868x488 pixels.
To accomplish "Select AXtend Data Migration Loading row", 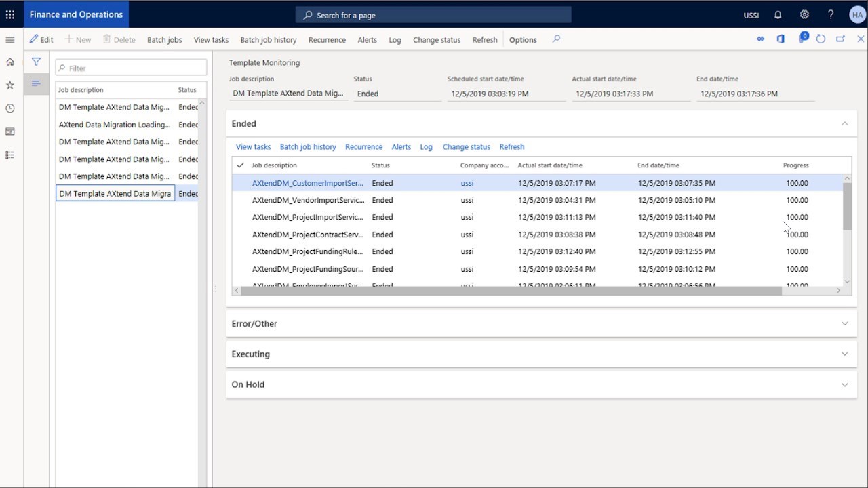I will [x=115, y=125].
